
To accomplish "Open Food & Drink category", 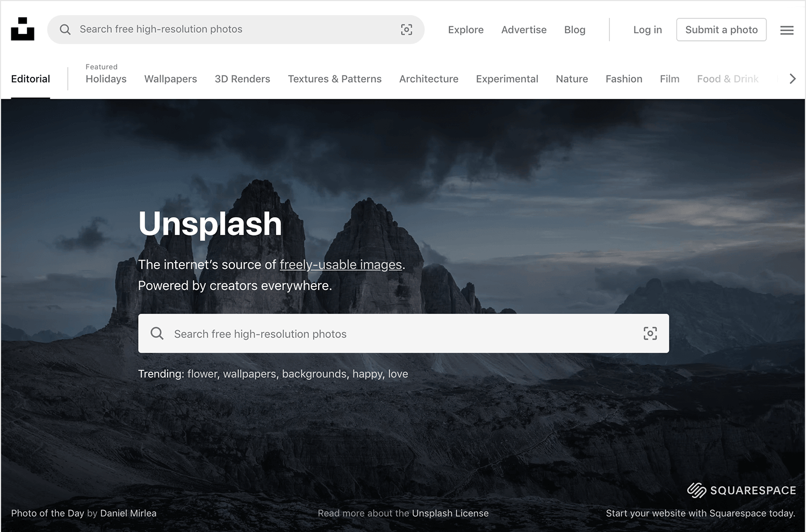I will coord(728,79).
